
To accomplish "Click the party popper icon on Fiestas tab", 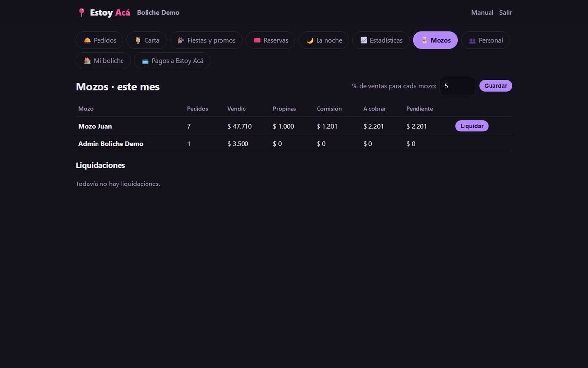I will [x=181, y=40].
